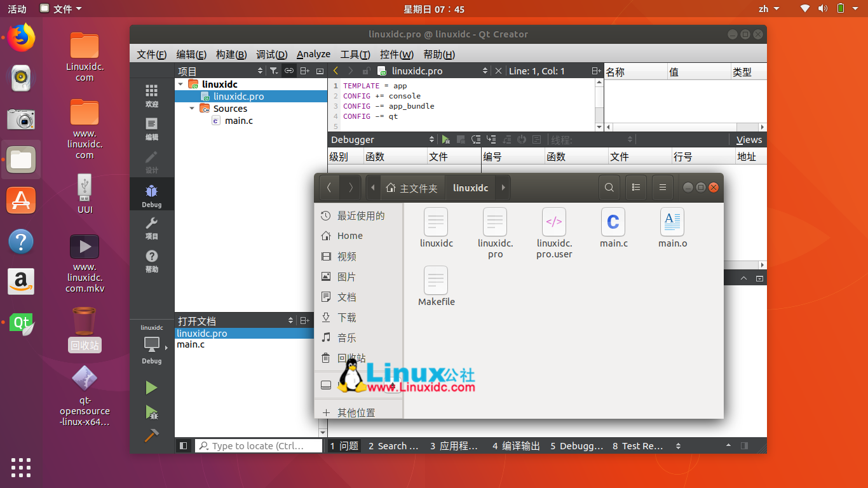Open the 工具(T) menu
868x488 pixels.
click(355, 54)
